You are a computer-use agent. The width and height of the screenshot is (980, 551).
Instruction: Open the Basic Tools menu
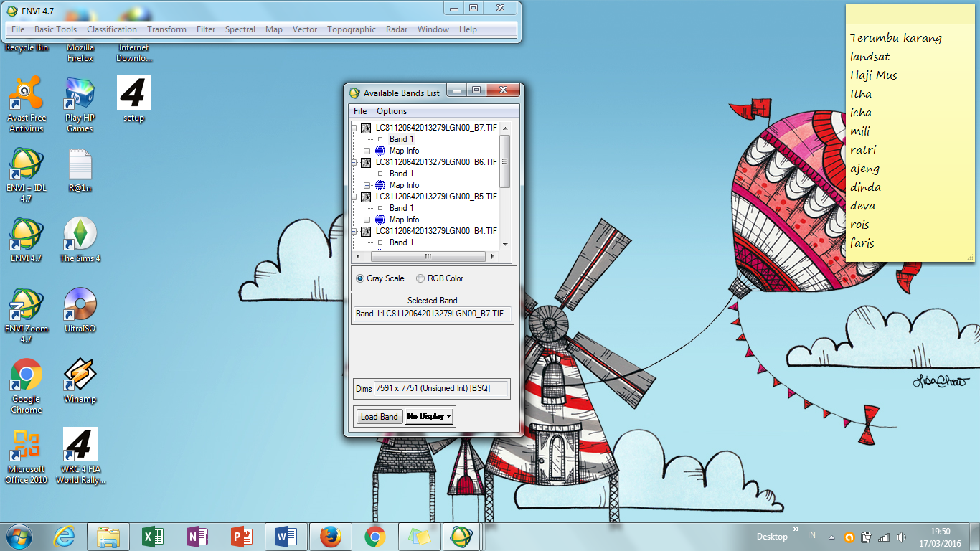coord(56,29)
